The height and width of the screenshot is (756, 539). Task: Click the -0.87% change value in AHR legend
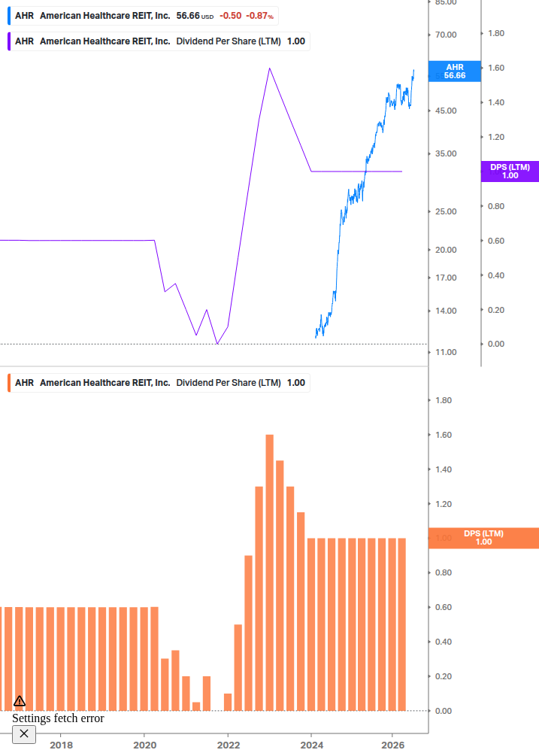click(259, 16)
